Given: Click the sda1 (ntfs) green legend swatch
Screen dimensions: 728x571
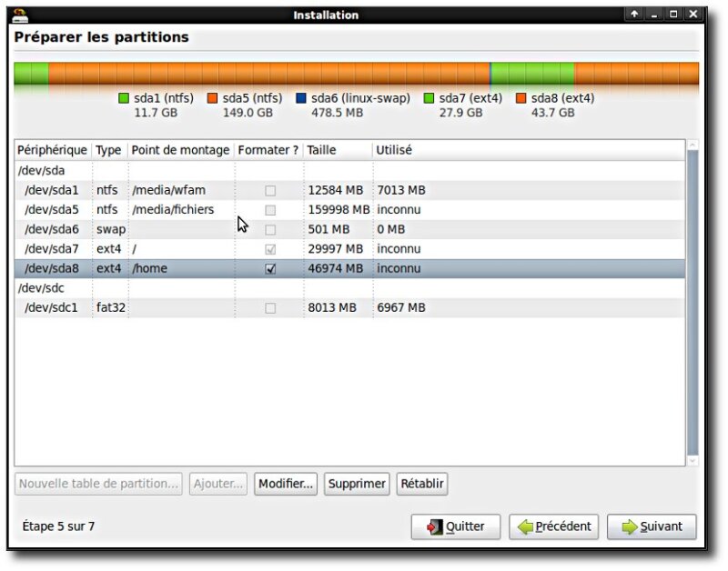Looking at the screenshot, I should (124, 98).
